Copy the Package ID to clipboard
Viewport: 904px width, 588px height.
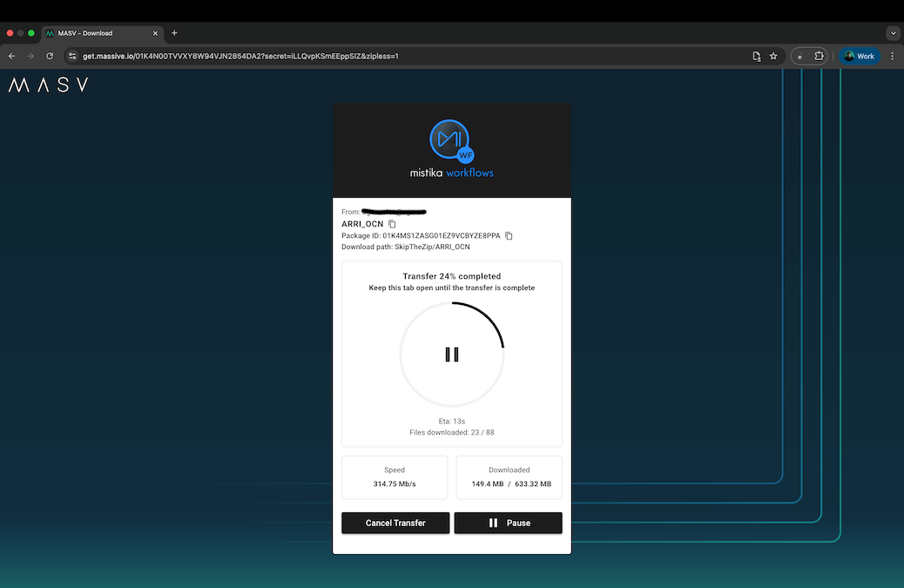click(509, 236)
